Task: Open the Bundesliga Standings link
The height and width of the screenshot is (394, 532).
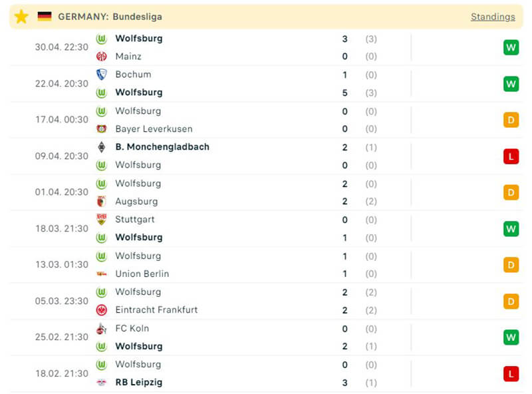Action: (493, 17)
